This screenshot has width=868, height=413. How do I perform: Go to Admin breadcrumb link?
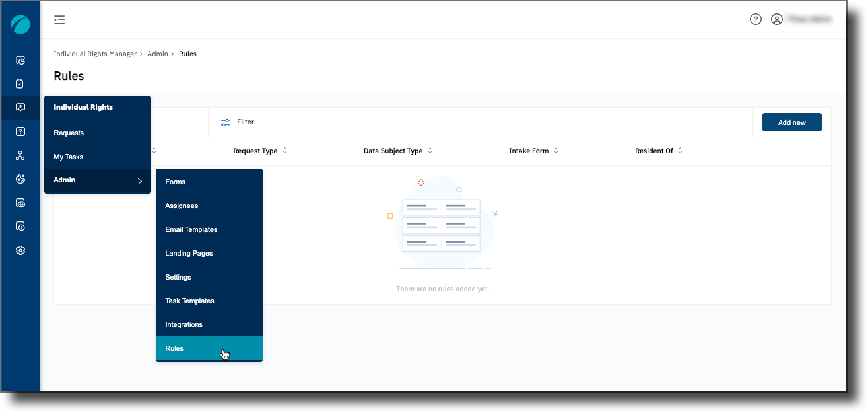(158, 54)
